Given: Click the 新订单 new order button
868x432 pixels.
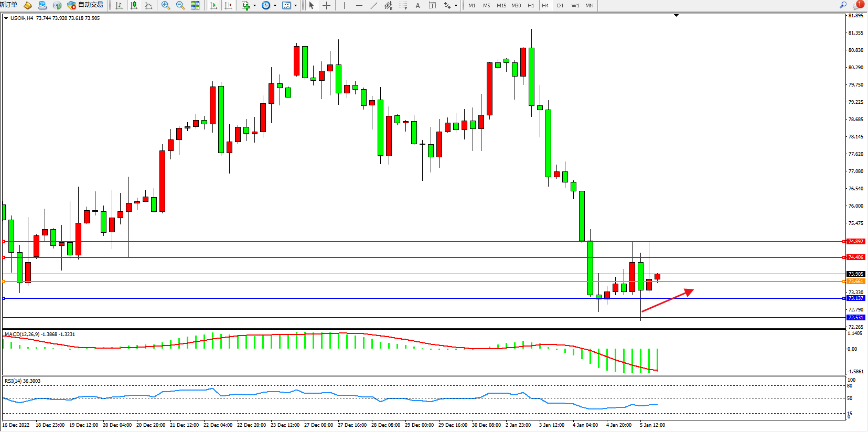Looking at the screenshot, I should [x=9, y=5].
